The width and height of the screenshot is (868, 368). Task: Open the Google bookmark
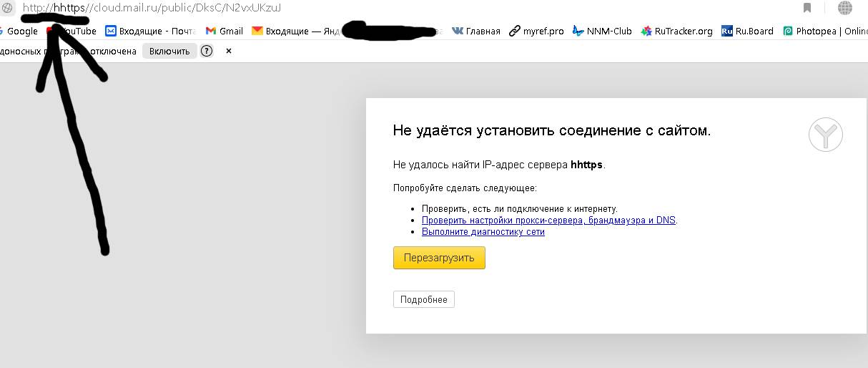(21, 31)
